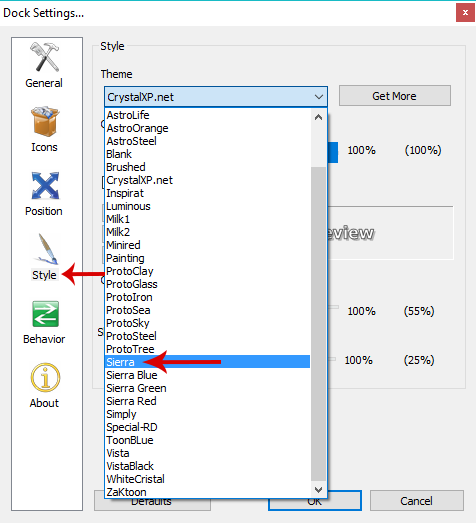Click the theme list scroll-down arrow
Viewport: 476px width, 523px height.
(x=319, y=490)
